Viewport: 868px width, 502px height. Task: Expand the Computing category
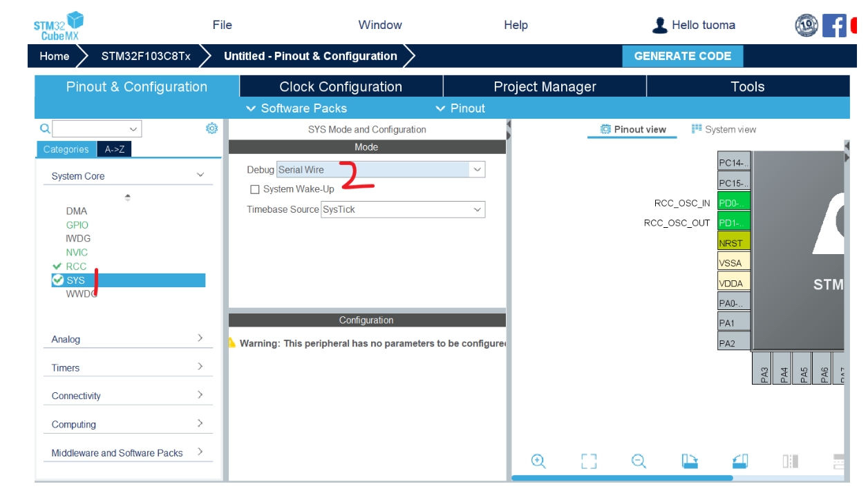point(200,423)
